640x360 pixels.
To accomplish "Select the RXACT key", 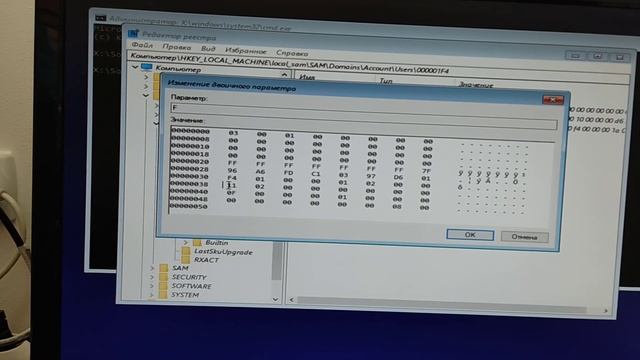I will [x=207, y=260].
